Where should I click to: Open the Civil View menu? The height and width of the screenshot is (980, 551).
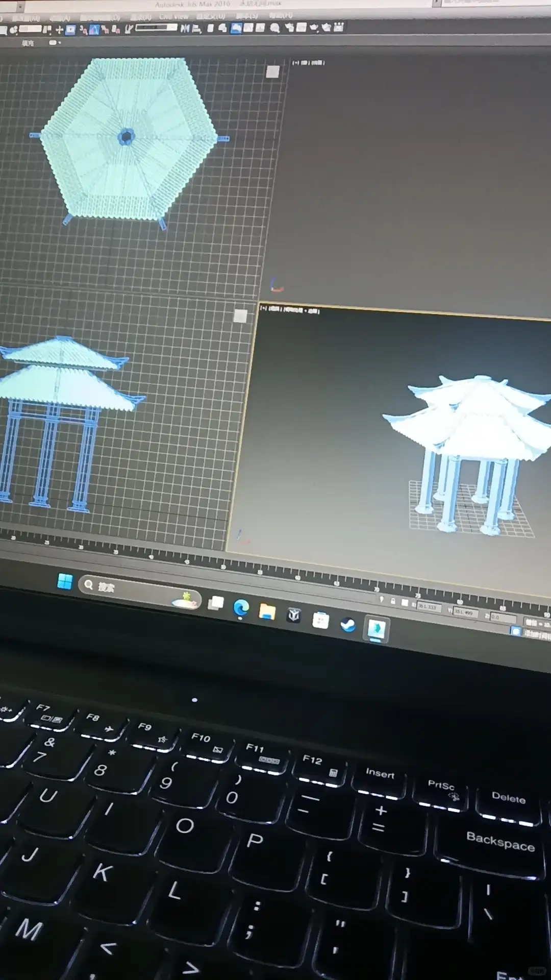[173, 17]
